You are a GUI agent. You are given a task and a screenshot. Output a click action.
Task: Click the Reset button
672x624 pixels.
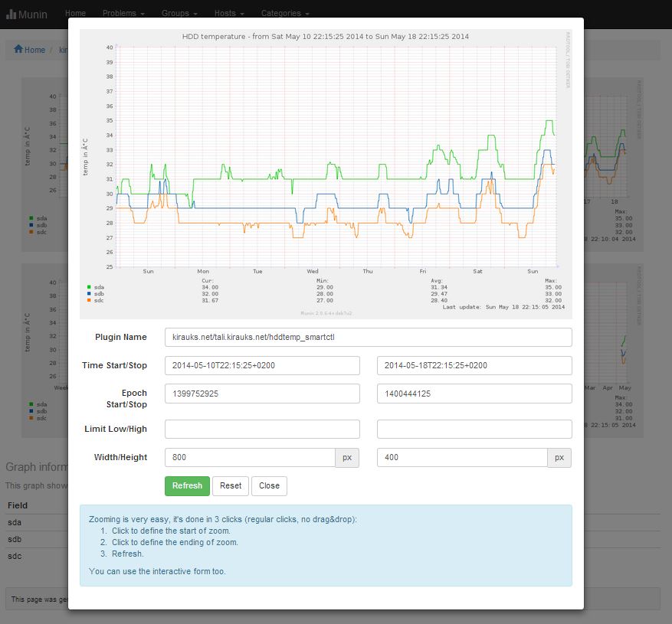[x=231, y=485]
